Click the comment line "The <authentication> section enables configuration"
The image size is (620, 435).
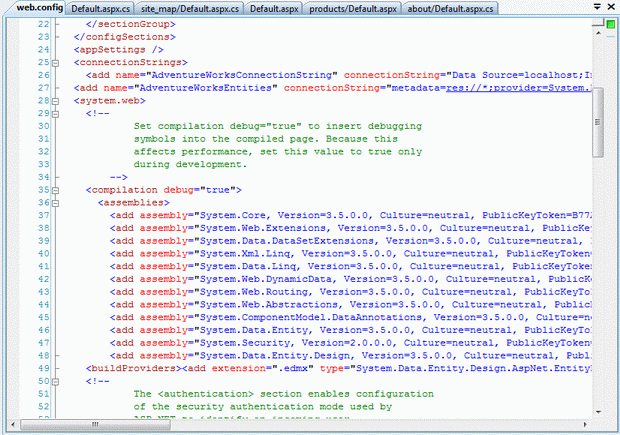tap(284, 394)
